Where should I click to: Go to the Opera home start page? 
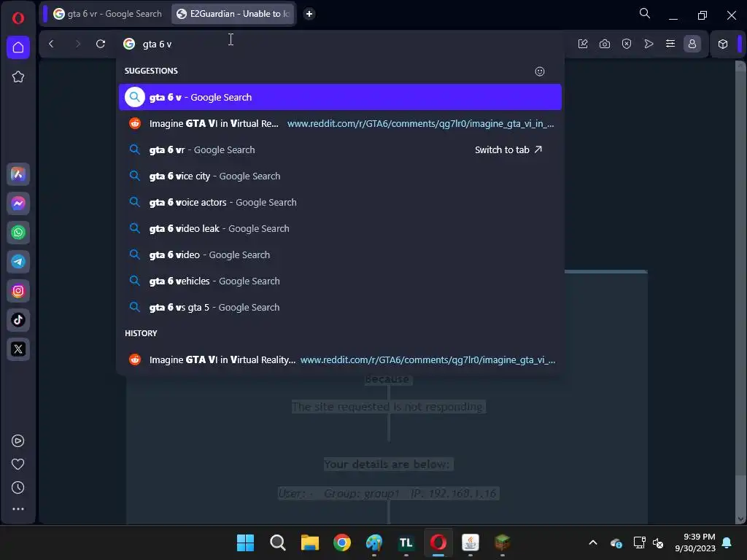(18, 47)
